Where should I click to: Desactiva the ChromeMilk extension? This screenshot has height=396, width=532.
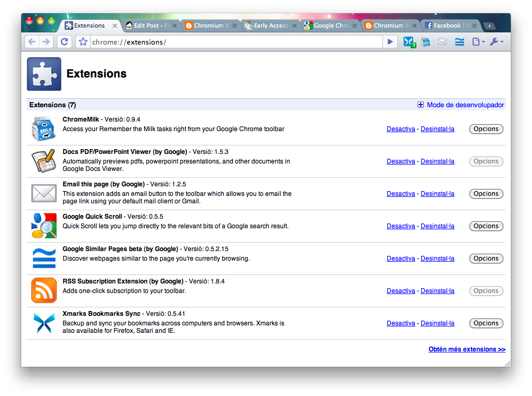tap(400, 128)
